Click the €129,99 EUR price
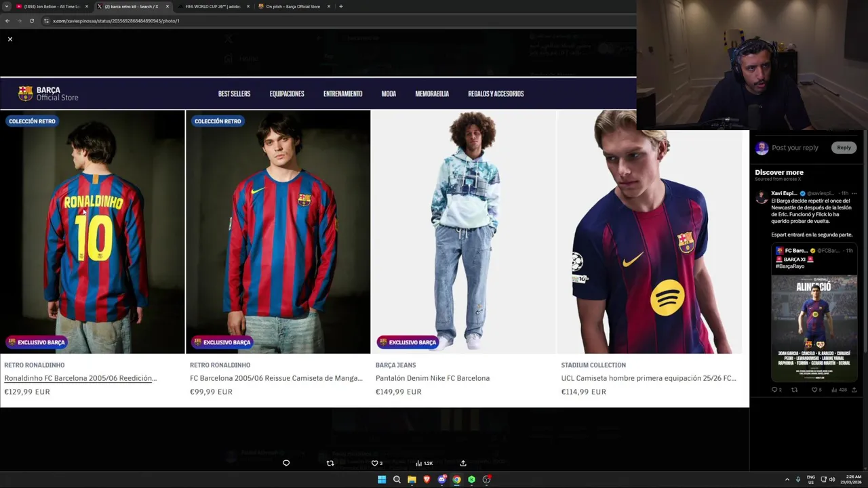 pos(27,392)
